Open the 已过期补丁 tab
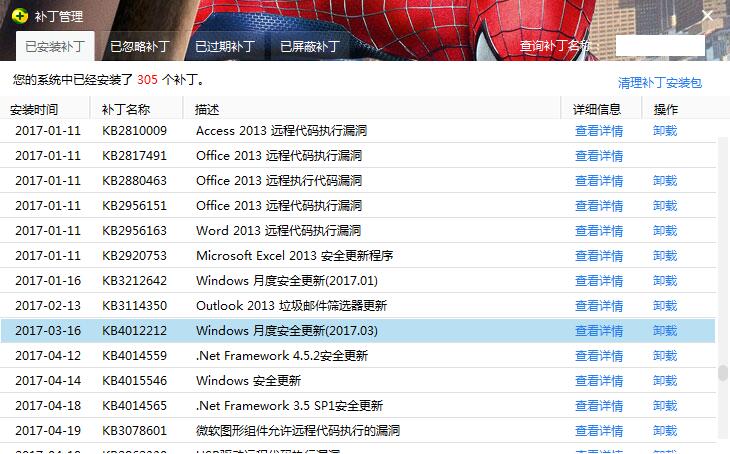Screen dimensions: 730x454 pyautogui.click(x=225, y=46)
